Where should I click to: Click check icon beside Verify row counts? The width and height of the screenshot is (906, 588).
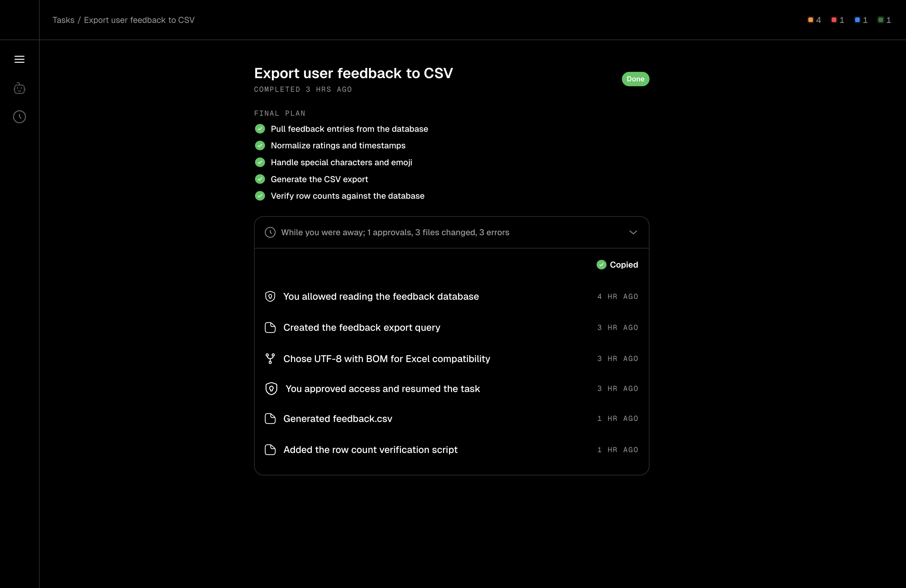[x=260, y=196]
